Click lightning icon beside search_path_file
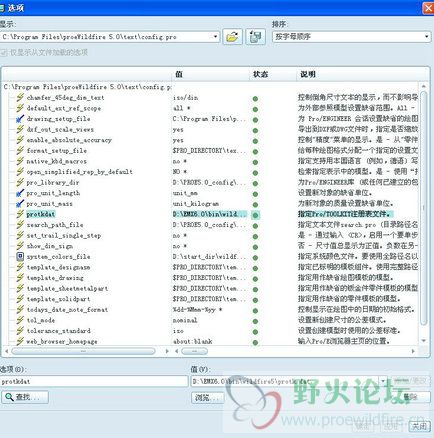This screenshot has width=434, height=438. [x=20, y=225]
